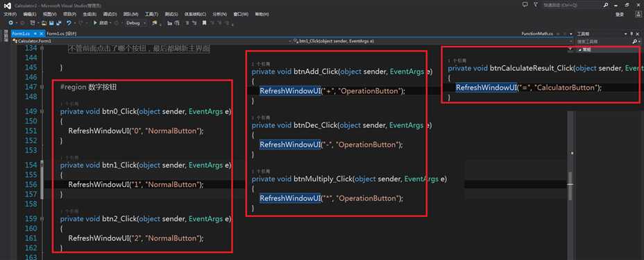This screenshot has height=260, width=644.
Task: Open the 分析(N) menu
Action: click(220, 14)
